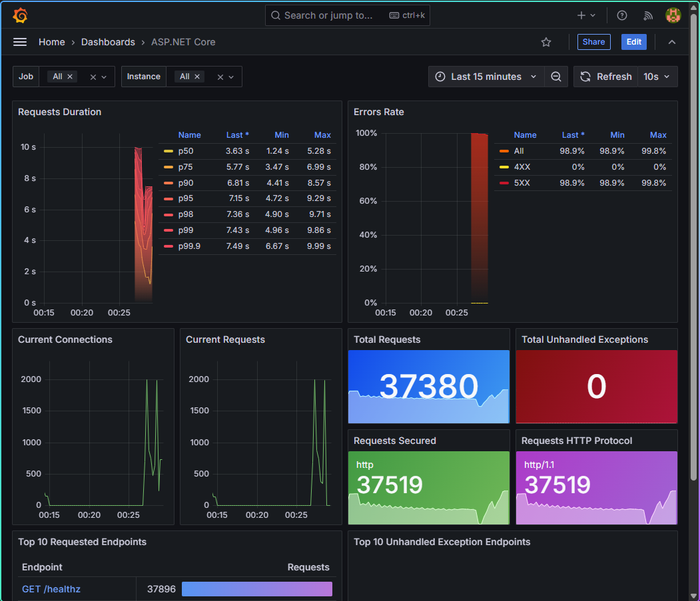Click the http/1.1 37519 protocol stat
Viewport: 700px width, 601px height.
(596, 488)
